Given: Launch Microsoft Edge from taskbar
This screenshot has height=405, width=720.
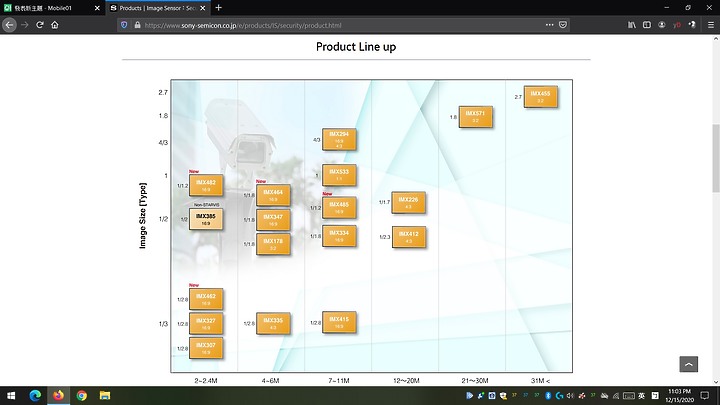Looking at the screenshot, I should [35, 395].
